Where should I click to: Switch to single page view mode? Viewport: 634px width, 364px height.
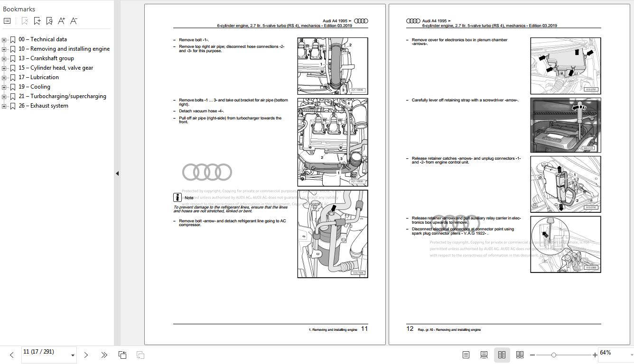[466, 355]
